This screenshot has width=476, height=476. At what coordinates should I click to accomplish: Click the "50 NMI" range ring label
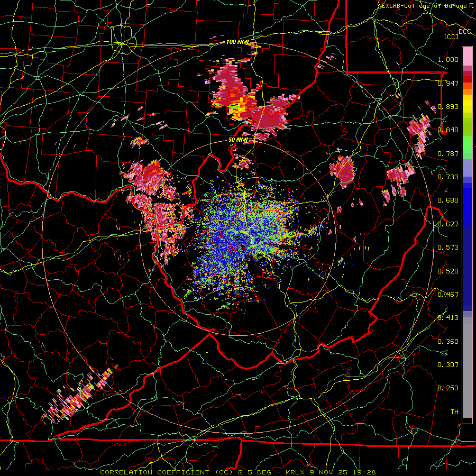pos(237,140)
